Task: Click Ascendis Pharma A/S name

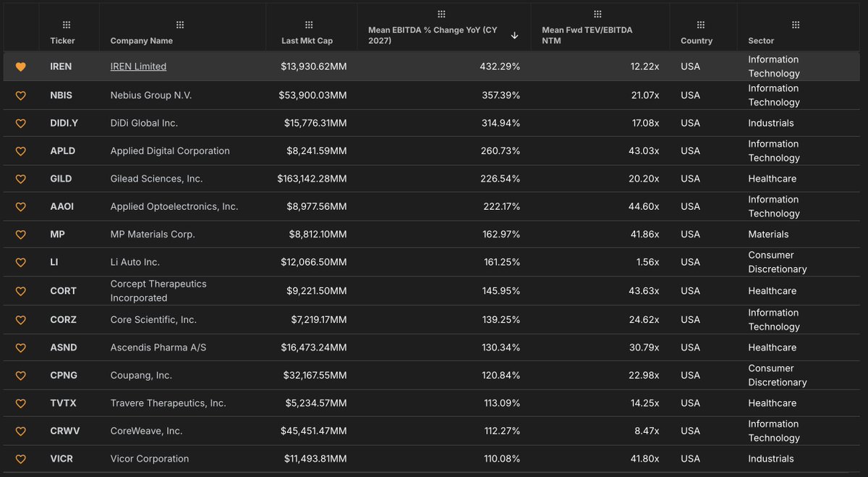Action: pos(158,347)
